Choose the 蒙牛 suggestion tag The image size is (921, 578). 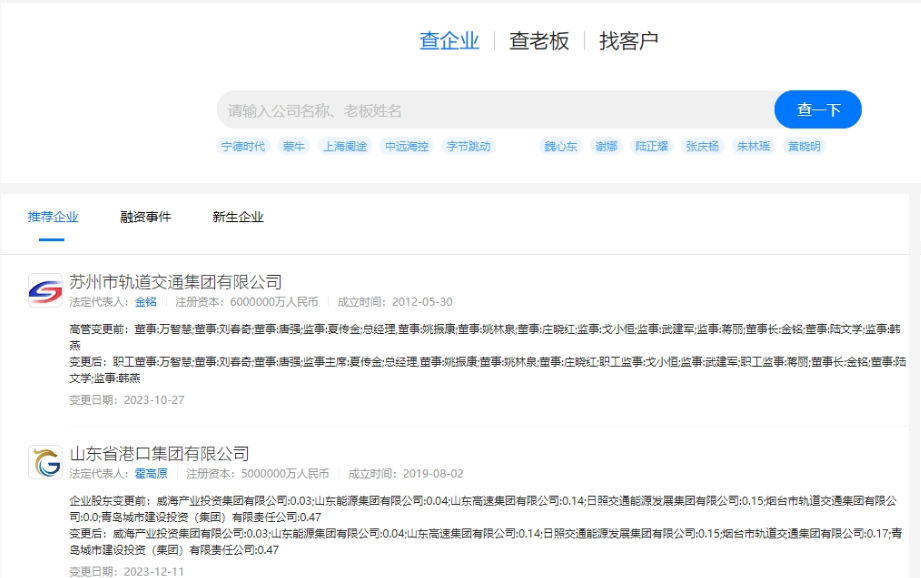point(294,146)
